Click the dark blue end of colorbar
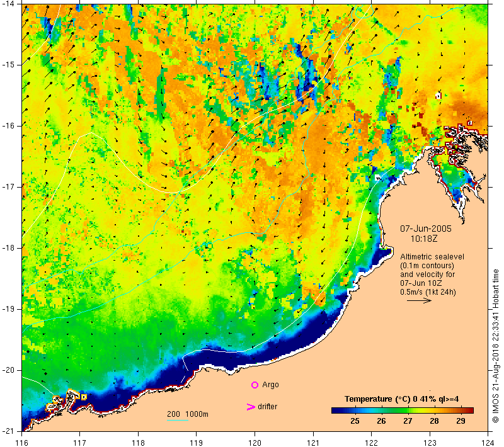 [336, 410]
